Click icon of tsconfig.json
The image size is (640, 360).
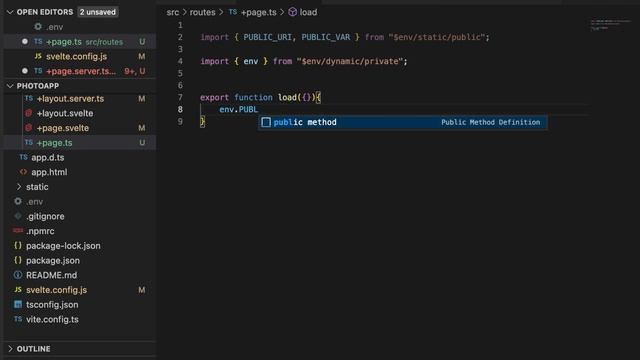coord(18,304)
